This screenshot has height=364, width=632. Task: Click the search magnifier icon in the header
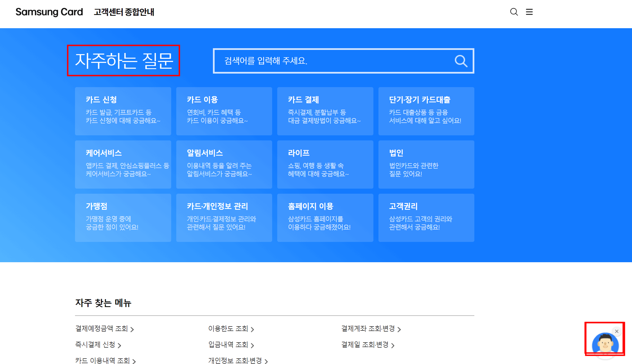(x=514, y=12)
